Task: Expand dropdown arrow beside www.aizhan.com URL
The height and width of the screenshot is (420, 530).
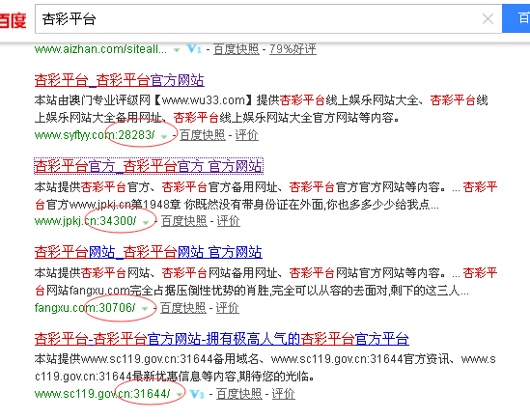Action: click(176, 50)
